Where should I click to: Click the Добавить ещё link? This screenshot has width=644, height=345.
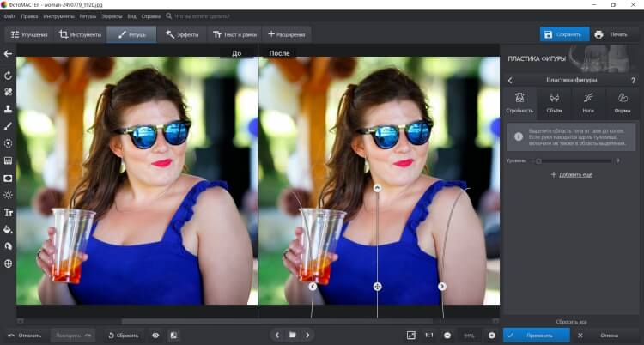point(571,174)
